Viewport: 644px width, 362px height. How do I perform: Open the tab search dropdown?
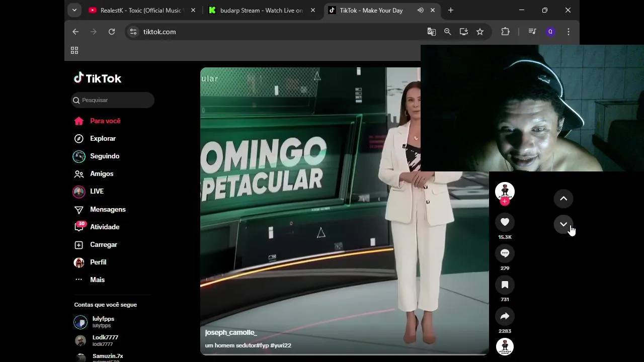coord(74,10)
